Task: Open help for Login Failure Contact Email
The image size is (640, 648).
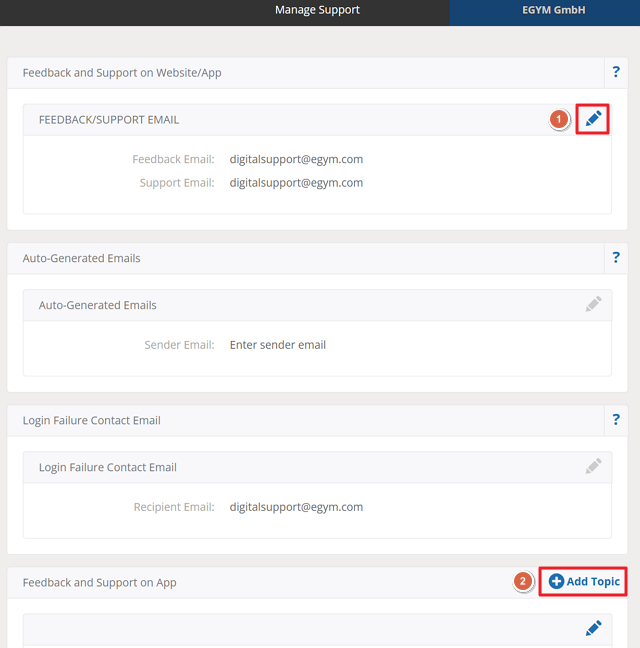Action: click(x=616, y=420)
